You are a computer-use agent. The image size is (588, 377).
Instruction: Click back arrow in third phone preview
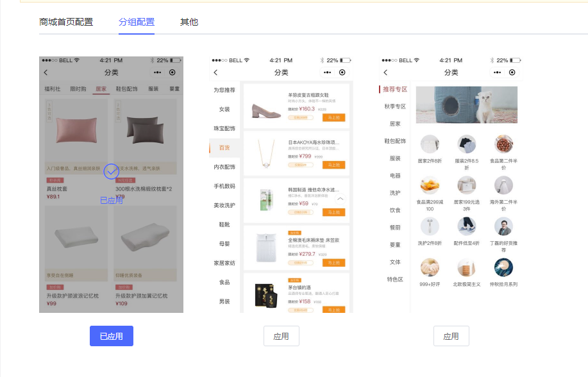click(x=385, y=72)
